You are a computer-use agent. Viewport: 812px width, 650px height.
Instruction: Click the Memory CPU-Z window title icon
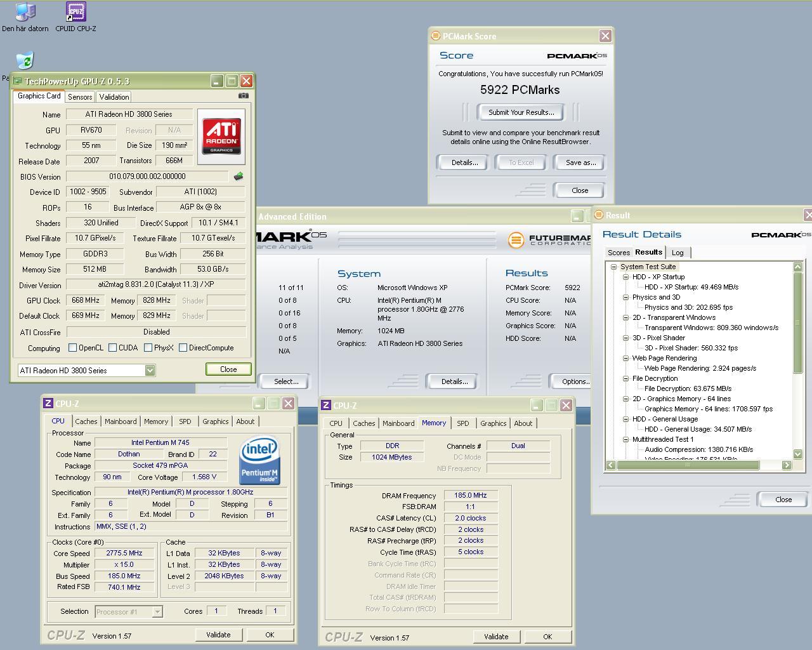coord(326,405)
